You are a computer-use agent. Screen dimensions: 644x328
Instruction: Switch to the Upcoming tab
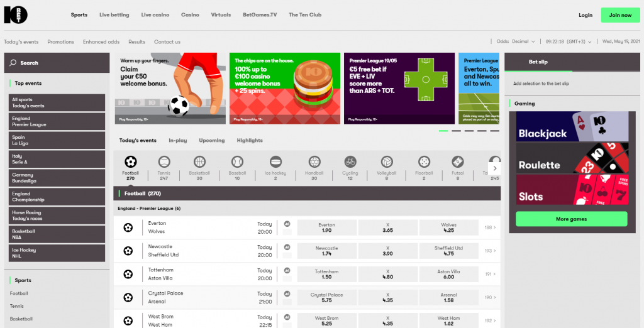tap(212, 140)
